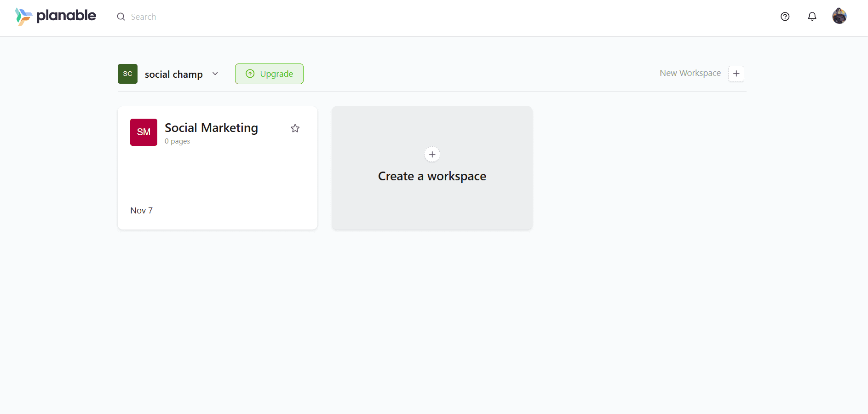Click the planable wordmark text
Image resolution: width=868 pixels, height=414 pixels.
click(66, 16)
